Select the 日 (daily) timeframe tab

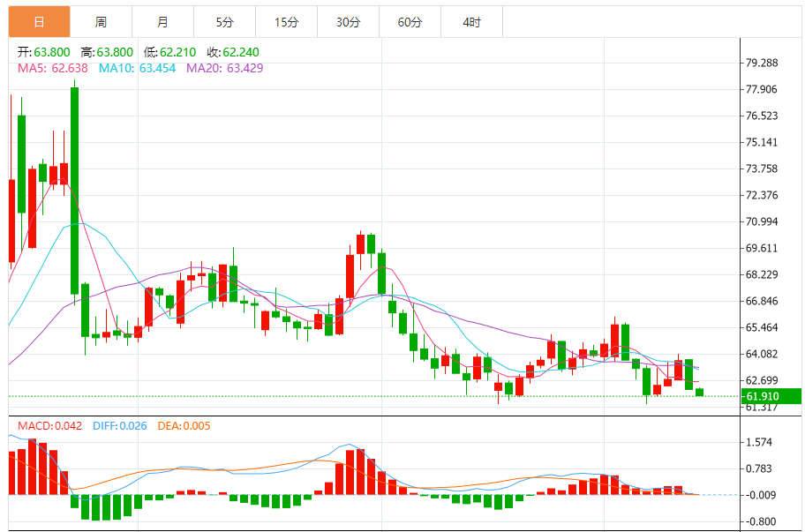(x=39, y=22)
